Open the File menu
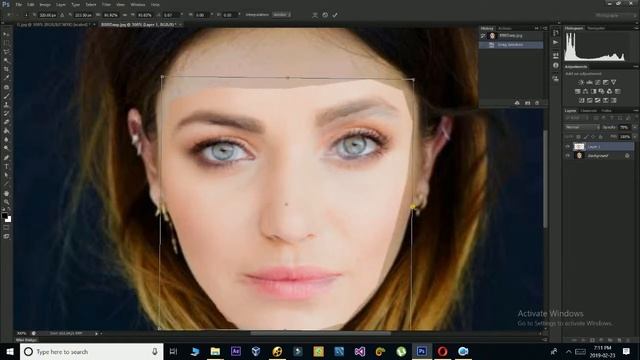640x360 pixels. point(19,4)
